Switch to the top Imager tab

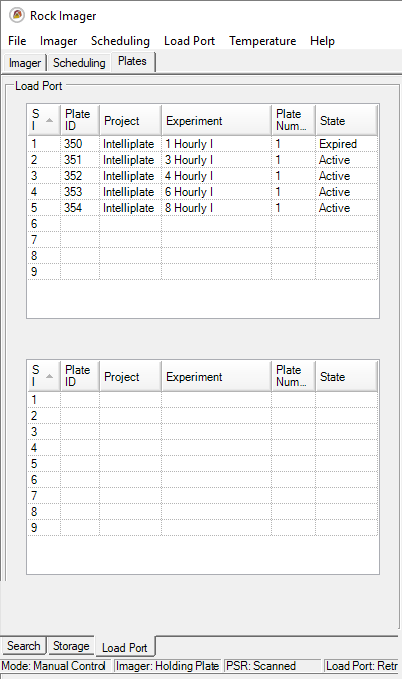25,63
